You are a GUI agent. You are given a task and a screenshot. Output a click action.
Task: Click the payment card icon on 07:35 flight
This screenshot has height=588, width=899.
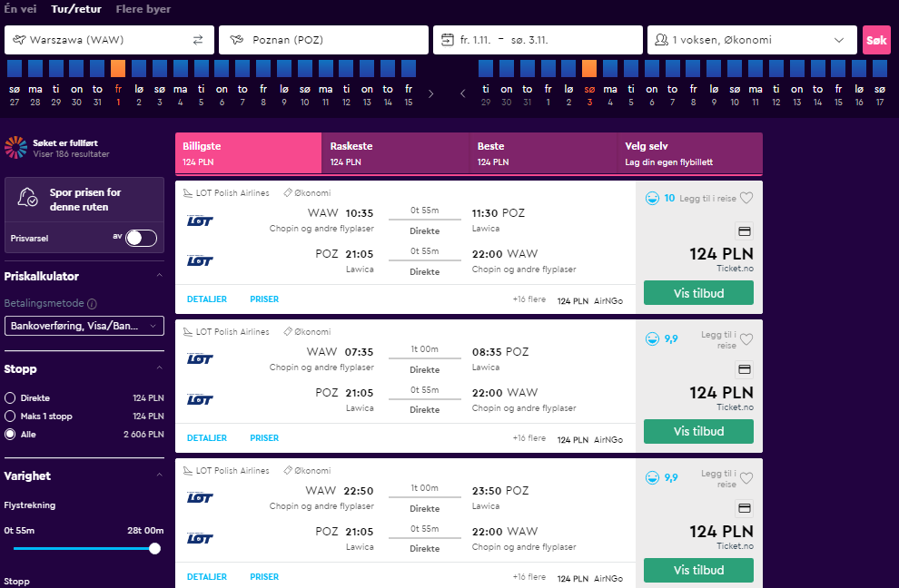745,369
